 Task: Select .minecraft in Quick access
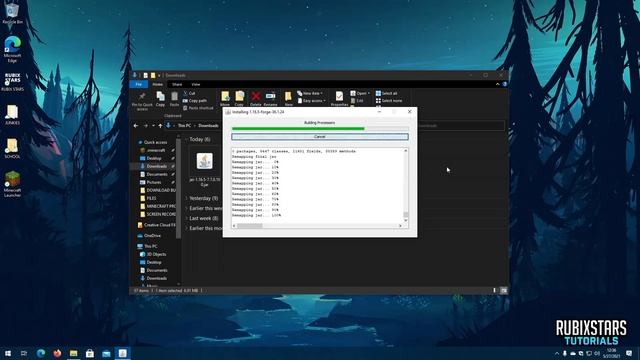pos(156,151)
